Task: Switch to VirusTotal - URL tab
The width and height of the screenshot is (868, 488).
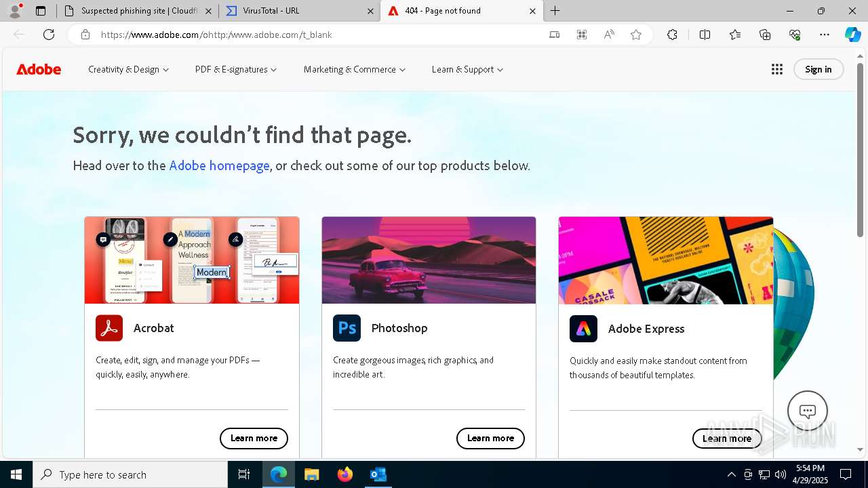Action: pyautogui.click(x=300, y=11)
